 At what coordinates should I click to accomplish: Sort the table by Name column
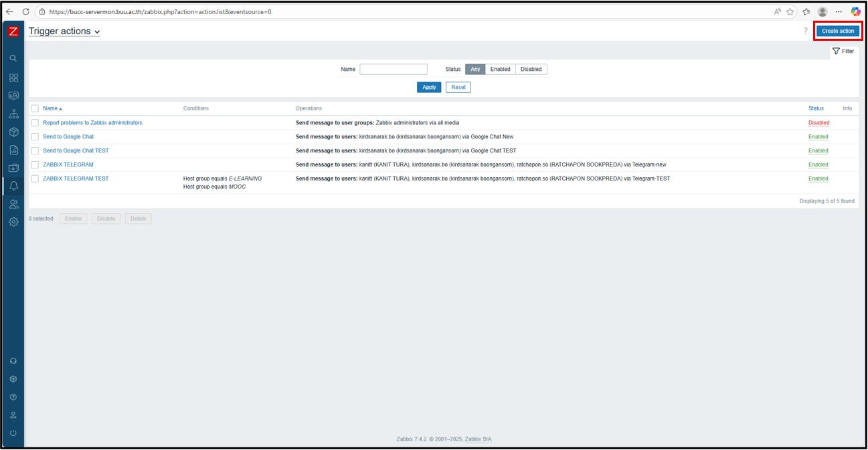click(x=52, y=108)
